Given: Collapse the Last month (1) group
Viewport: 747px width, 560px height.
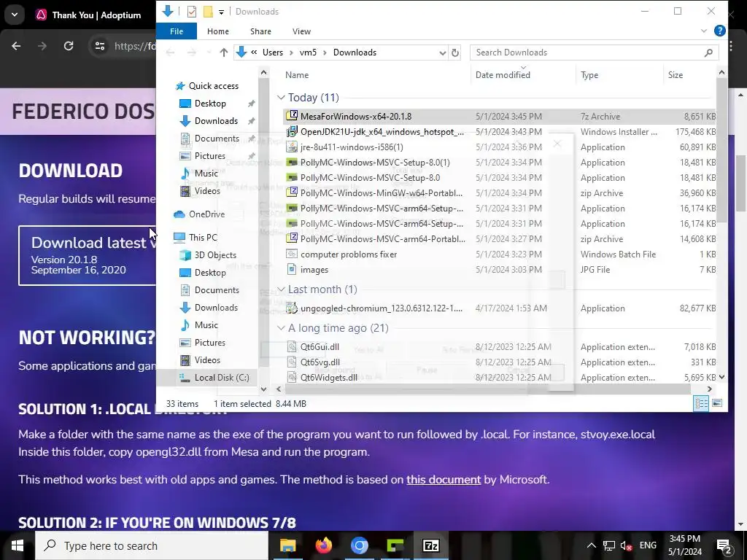Looking at the screenshot, I should pos(281,289).
